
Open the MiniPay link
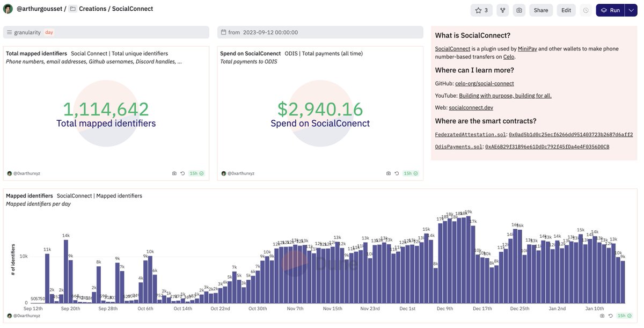527,49
